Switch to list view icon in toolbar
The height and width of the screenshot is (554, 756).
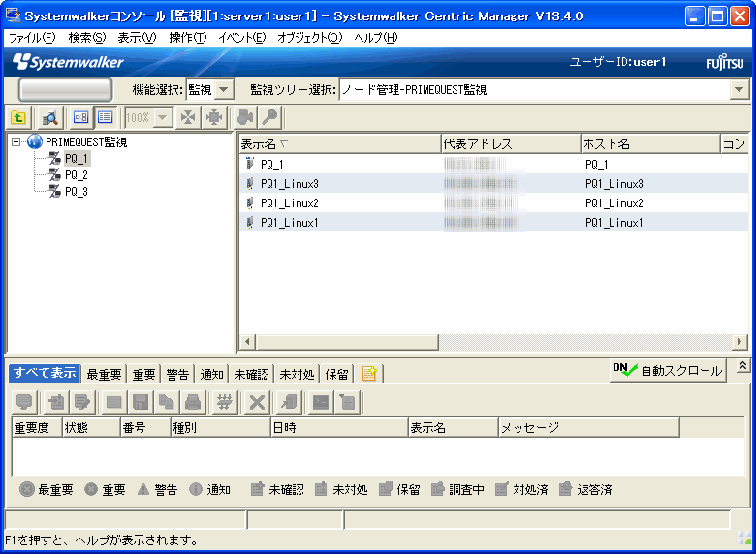(105, 117)
